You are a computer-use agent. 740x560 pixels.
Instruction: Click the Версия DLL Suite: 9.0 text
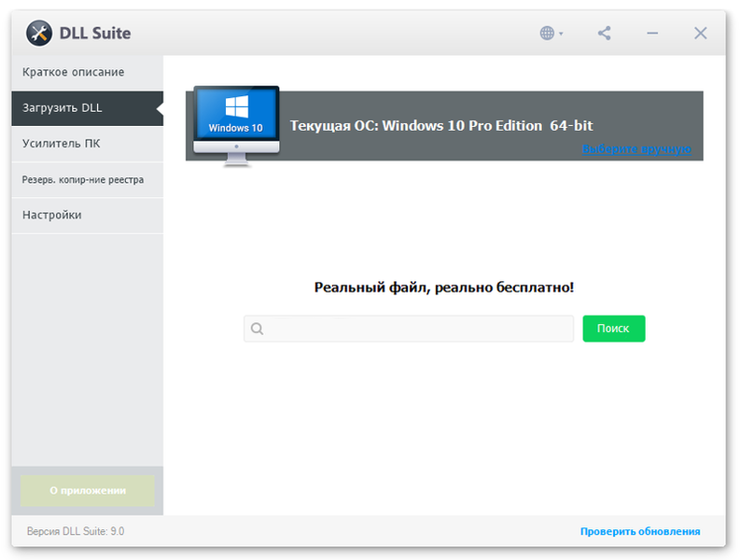76,531
